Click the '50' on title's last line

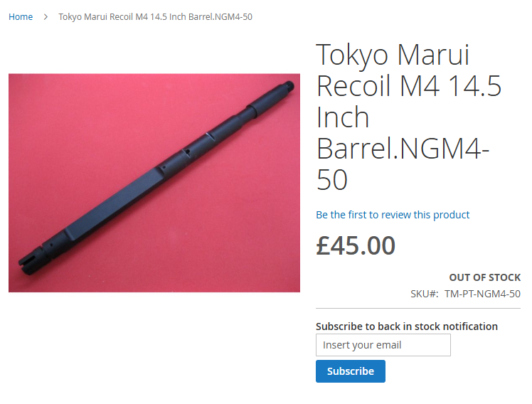click(x=332, y=180)
